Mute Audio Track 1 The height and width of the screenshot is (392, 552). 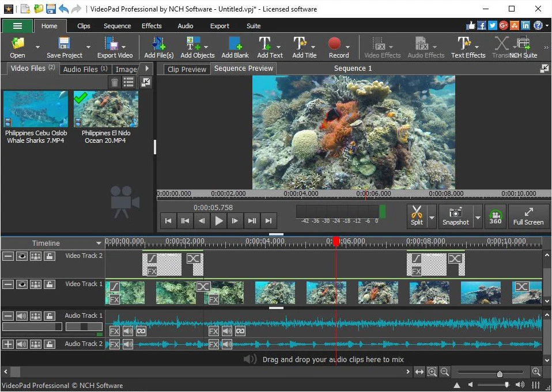point(21,315)
